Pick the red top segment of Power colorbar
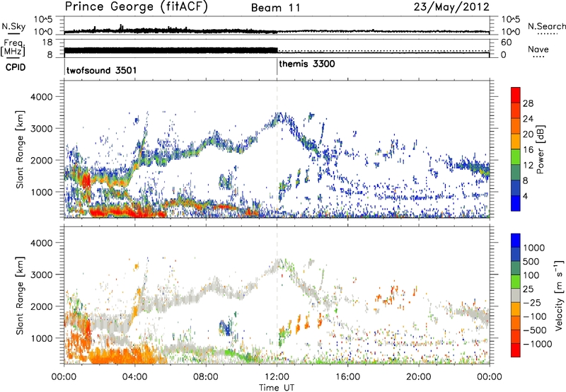Screen dimensions: 566x392 (x=516, y=95)
